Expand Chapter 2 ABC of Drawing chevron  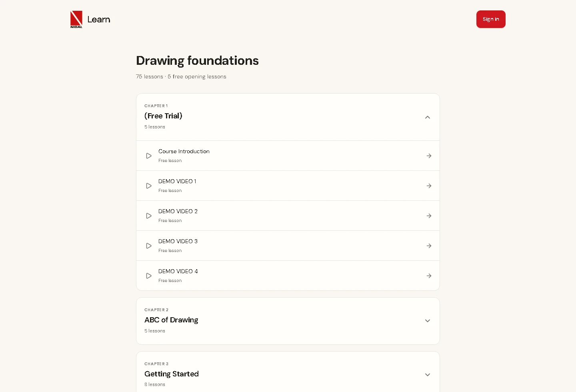point(428,321)
